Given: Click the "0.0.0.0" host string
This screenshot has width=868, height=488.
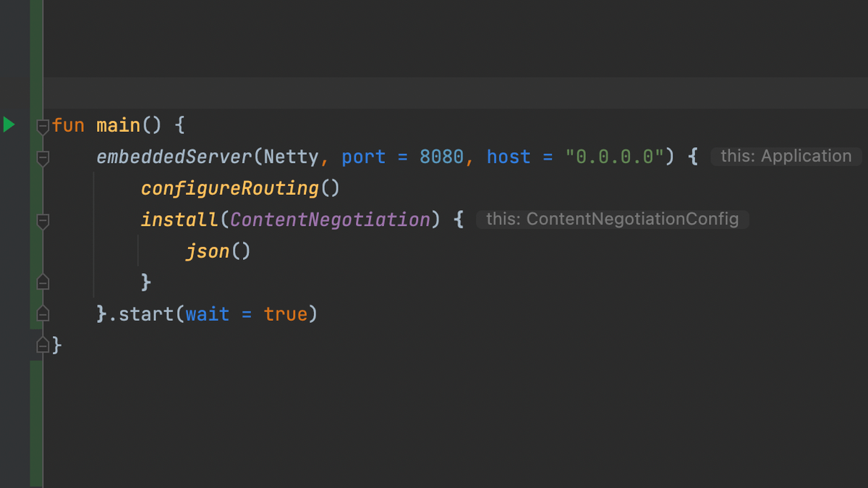Looking at the screenshot, I should coord(615,157).
